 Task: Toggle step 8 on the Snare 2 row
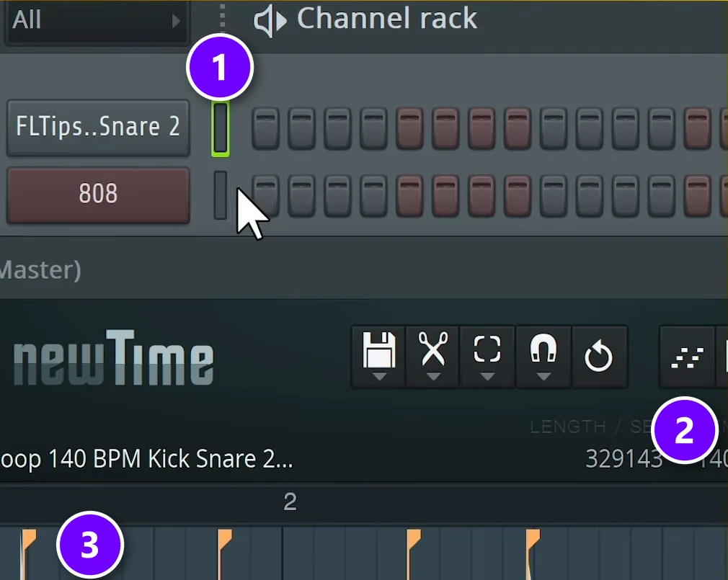click(518, 128)
